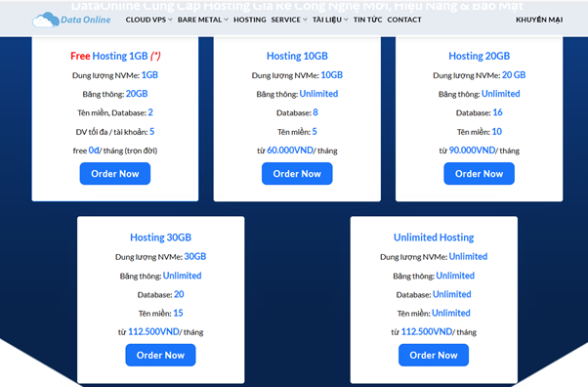Click 'Băng thông: 20GB' in Free Hosting
The height and width of the screenshot is (387, 588).
115,94
